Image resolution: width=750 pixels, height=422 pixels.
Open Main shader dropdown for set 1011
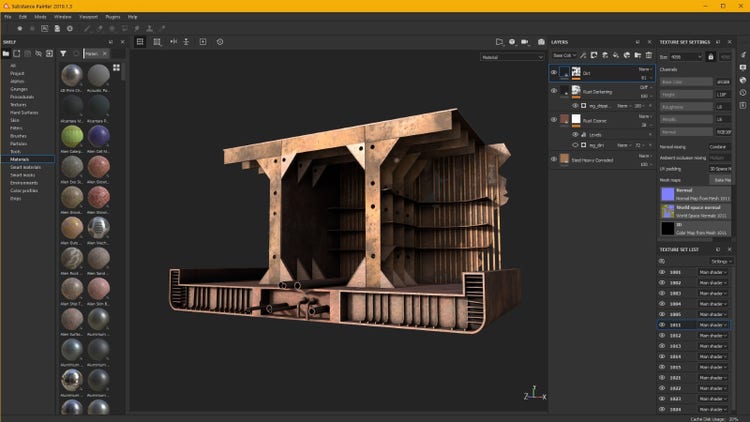(x=714, y=325)
